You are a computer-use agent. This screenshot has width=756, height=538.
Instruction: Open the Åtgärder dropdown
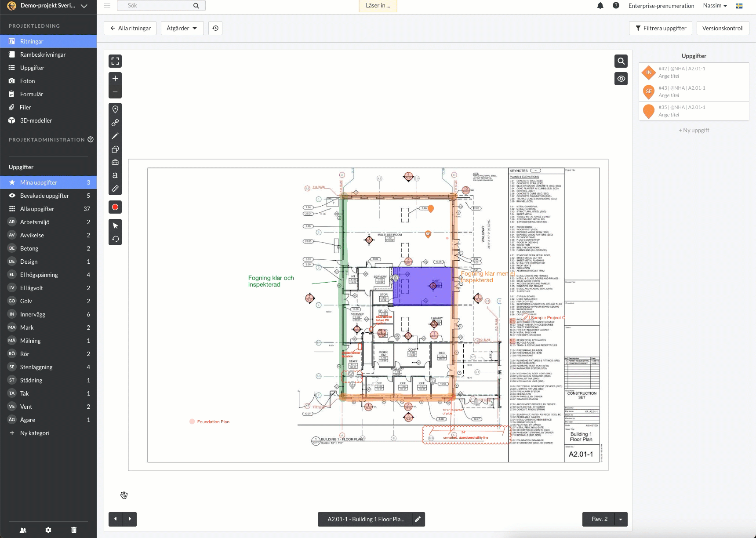tap(182, 28)
